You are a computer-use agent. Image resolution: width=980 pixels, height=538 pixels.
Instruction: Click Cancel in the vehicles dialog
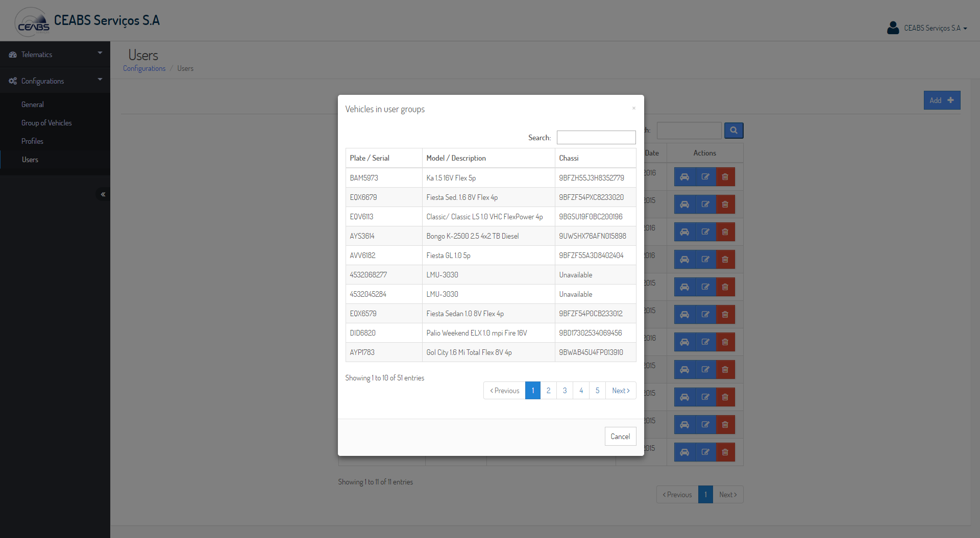pos(620,437)
